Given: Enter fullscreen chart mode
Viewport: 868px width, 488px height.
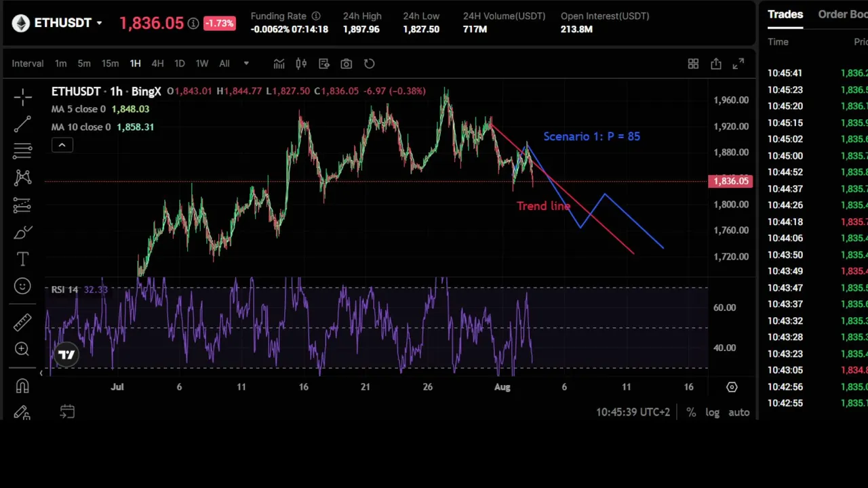Looking at the screenshot, I should (738, 64).
